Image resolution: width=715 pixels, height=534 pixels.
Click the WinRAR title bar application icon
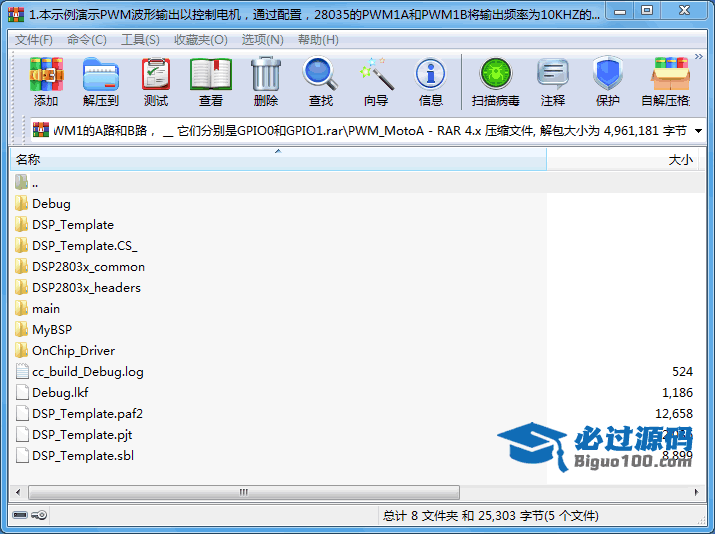point(16,14)
